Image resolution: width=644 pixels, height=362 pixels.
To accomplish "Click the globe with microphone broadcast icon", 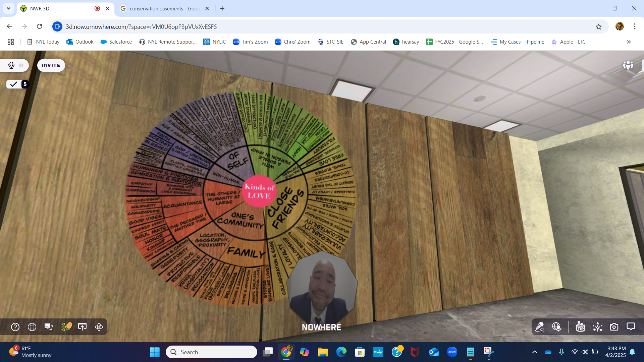I will point(557,327).
